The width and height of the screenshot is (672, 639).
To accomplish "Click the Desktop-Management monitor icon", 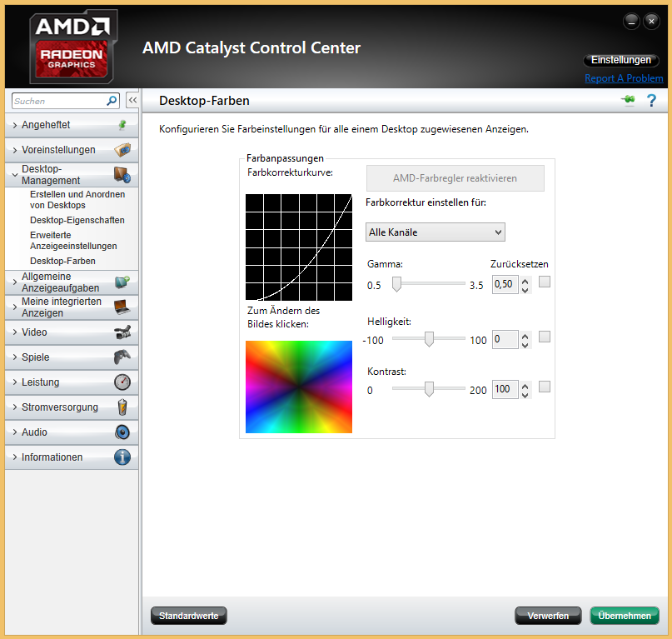I will click(x=122, y=175).
